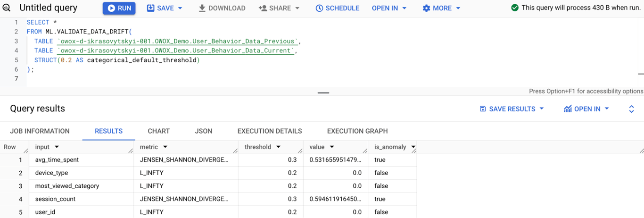Open the metric column sort menu
This screenshot has width=644, height=218.
point(165,147)
